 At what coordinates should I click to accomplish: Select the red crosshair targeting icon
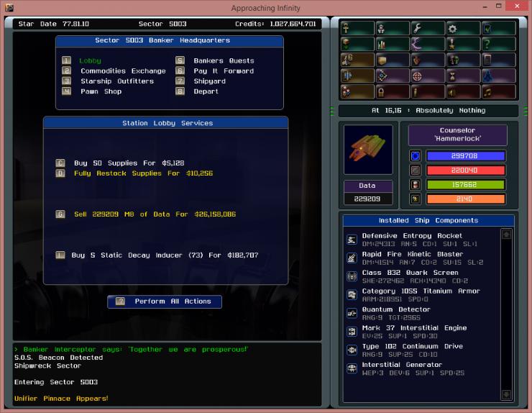pyautogui.click(x=428, y=76)
